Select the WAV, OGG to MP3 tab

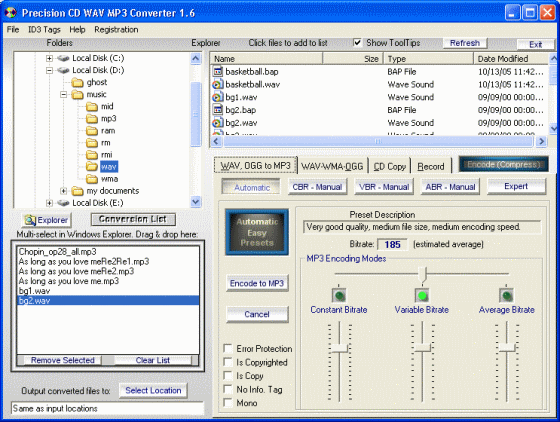[256, 166]
